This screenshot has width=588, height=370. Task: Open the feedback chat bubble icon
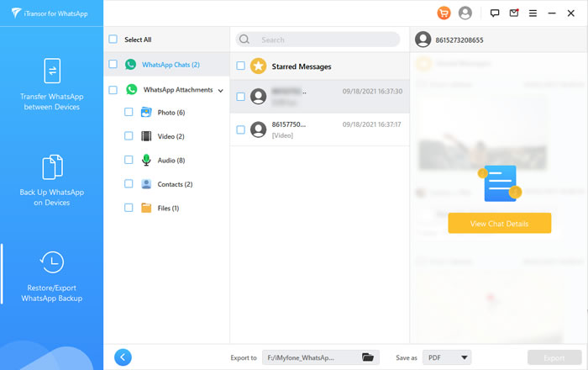pyautogui.click(x=495, y=13)
